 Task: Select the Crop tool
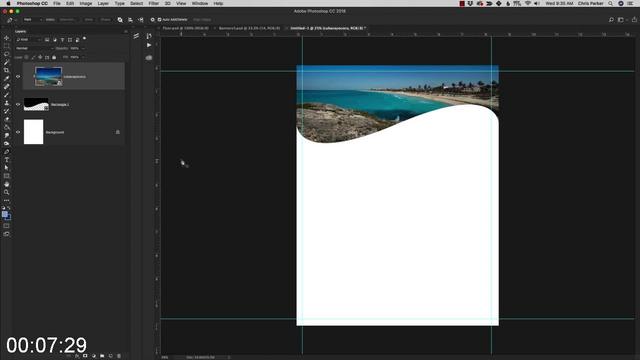(x=7, y=70)
